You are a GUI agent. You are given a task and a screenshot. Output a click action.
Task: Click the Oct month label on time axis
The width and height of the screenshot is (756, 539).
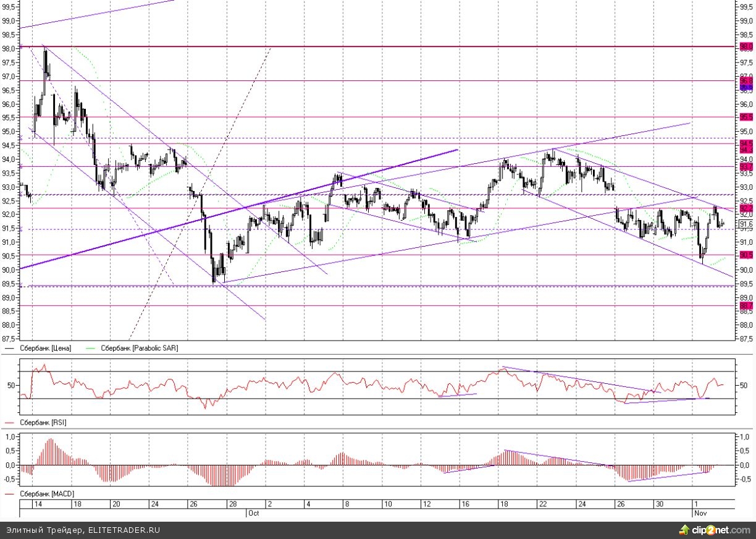pos(253,513)
